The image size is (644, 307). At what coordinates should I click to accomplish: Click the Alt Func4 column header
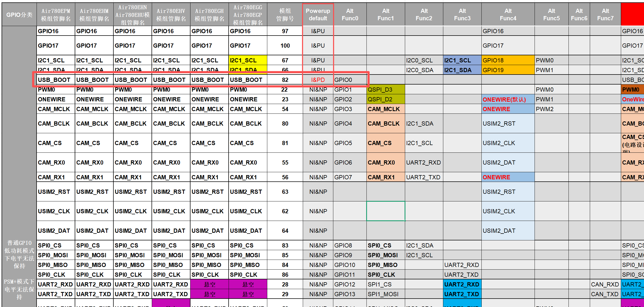tap(508, 15)
